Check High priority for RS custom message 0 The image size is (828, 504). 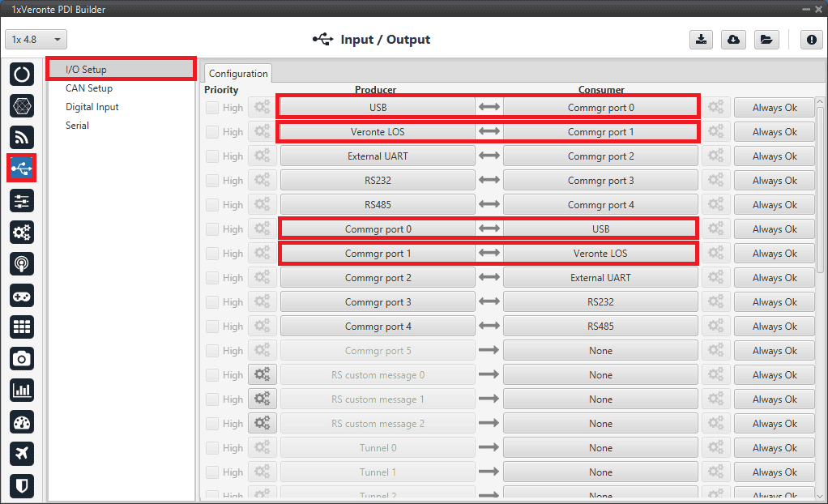tap(212, 375)
